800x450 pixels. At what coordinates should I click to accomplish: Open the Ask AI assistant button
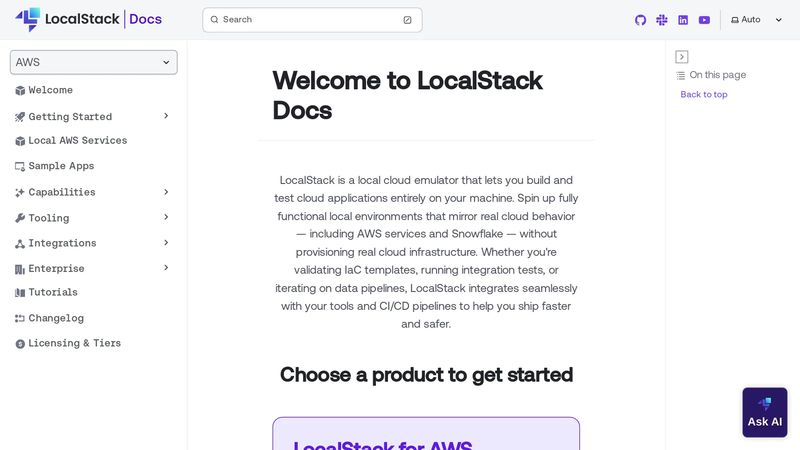tap(765, 412)
